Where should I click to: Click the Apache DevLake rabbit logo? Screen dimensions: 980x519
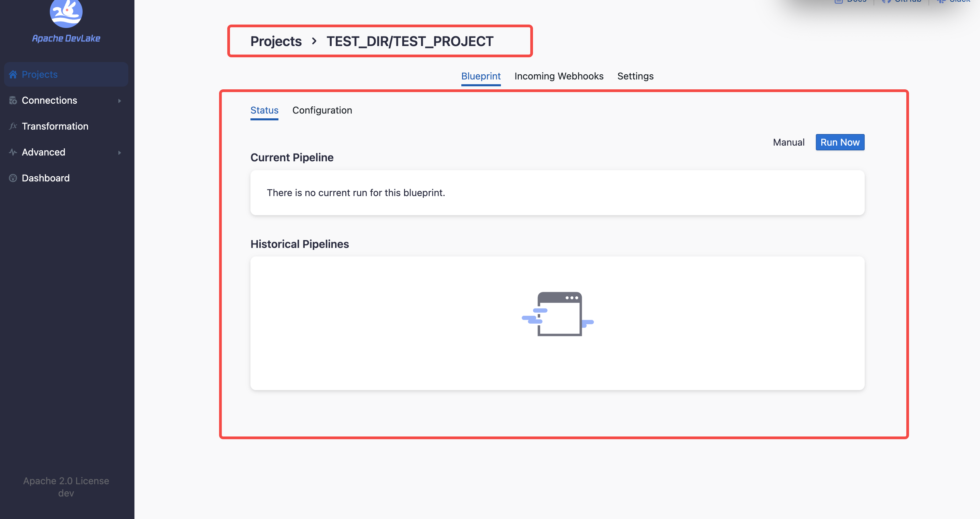click(66, 12)
